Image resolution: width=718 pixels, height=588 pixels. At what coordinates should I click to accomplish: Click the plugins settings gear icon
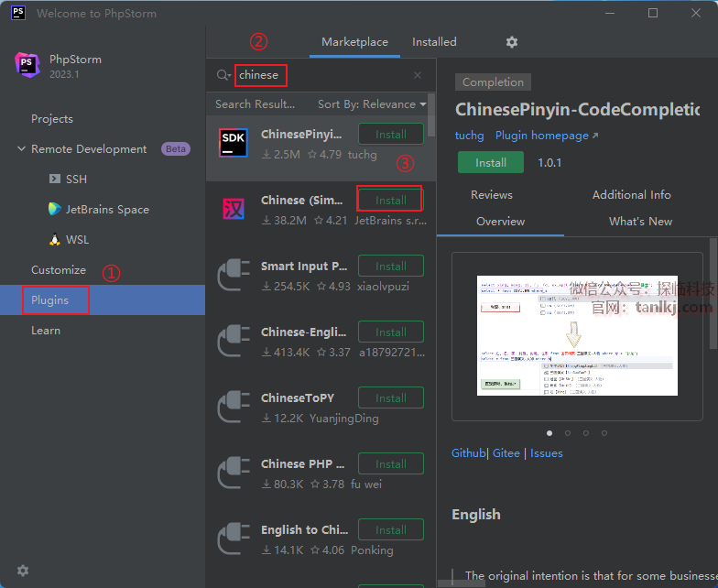point(512,42)
